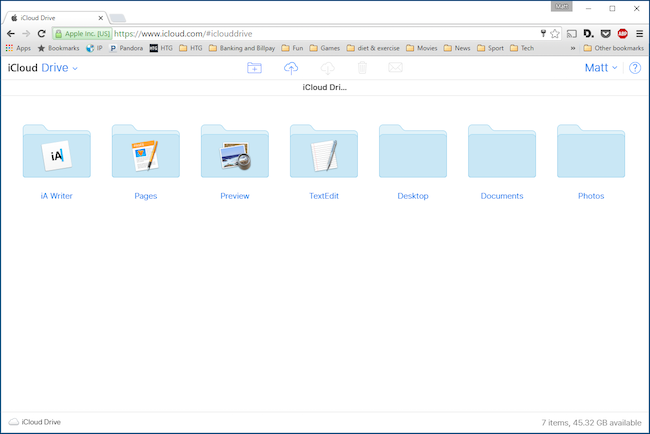Screen dimensions: 650x434
Task: Open the Games bookmark folder
Action: pyautogui.click(x=325, y=48)
